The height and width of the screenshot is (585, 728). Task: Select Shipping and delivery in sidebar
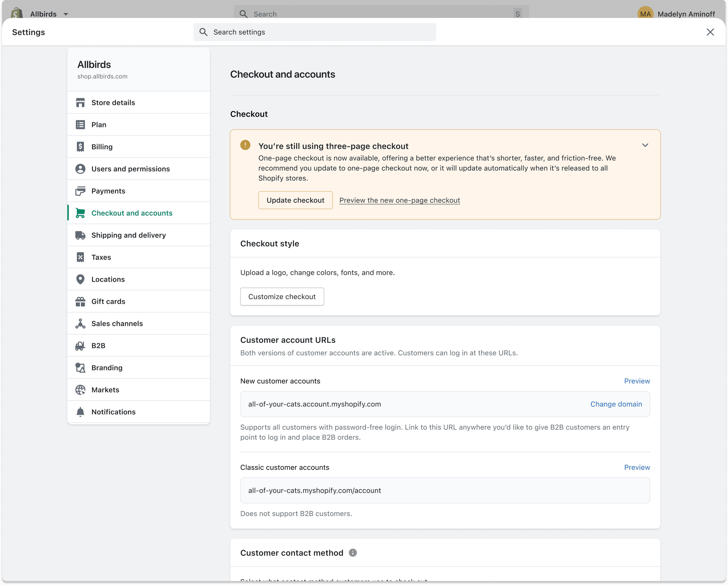(139, 235)
